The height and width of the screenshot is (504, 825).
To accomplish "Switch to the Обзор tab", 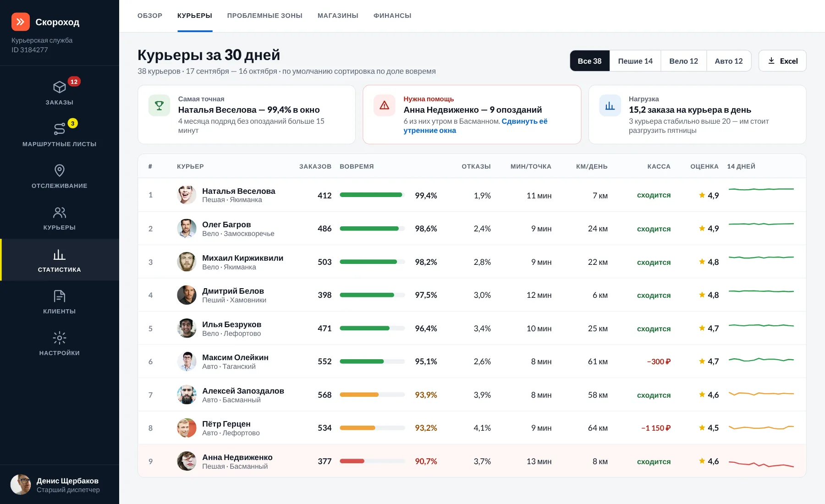I will (150, 16).
